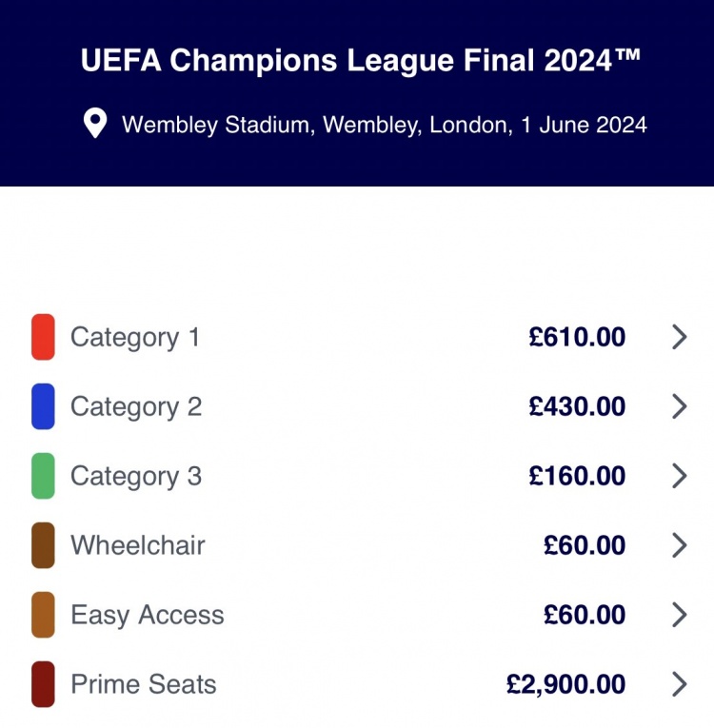Select the Category 1 label
714x728 pixels.
(135, 337)
